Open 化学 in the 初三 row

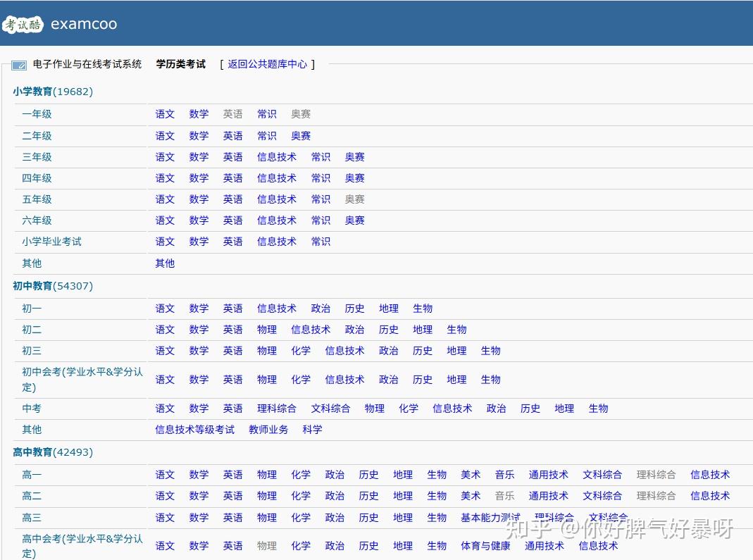tap(301, 351)
